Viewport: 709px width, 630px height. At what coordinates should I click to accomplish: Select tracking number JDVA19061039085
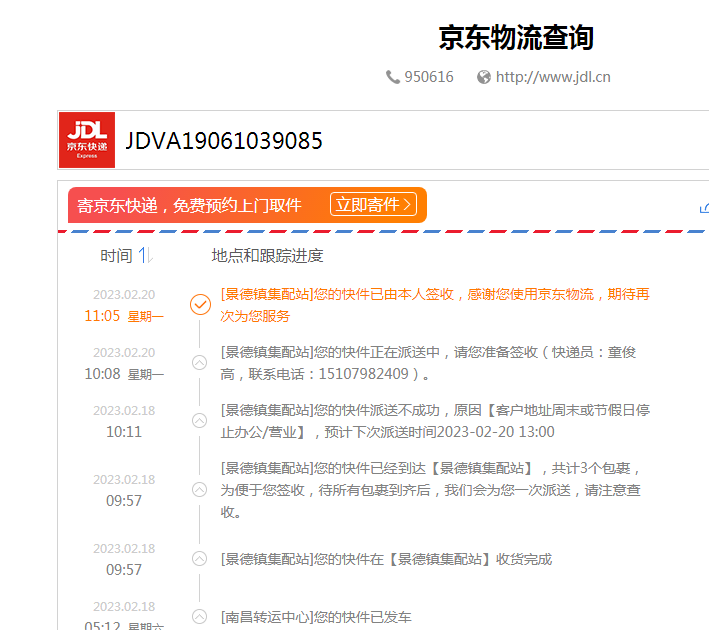224,141
